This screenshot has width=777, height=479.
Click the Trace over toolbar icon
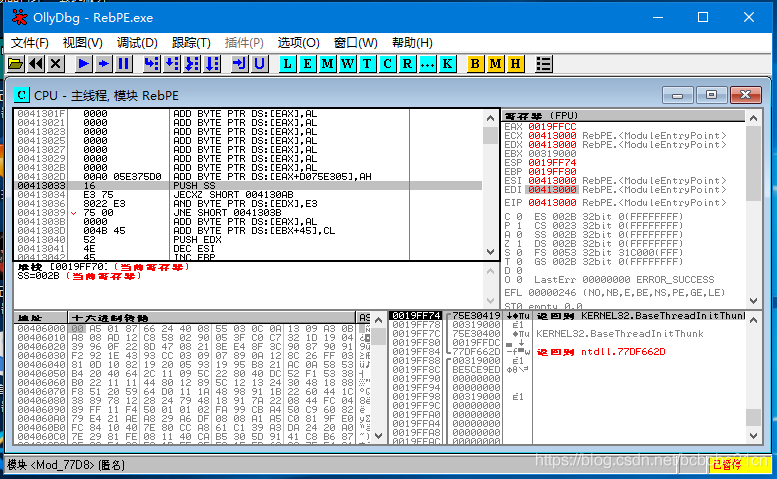pos(212,63)
